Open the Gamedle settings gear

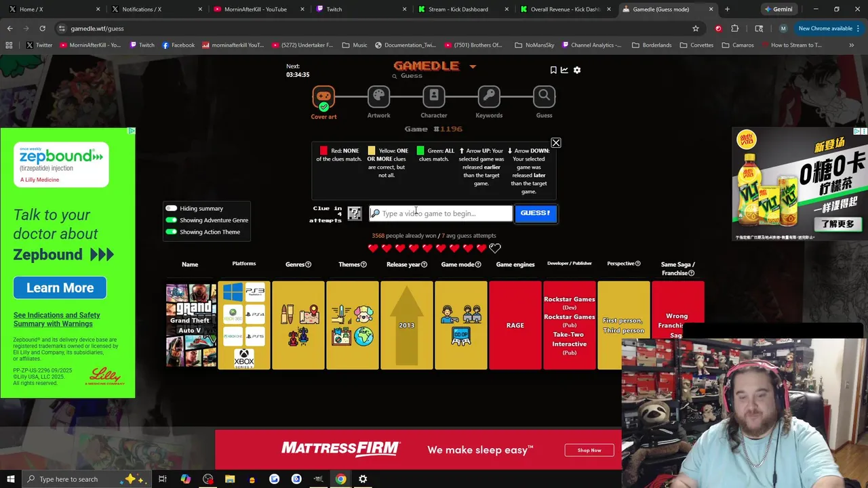(577, 70)
